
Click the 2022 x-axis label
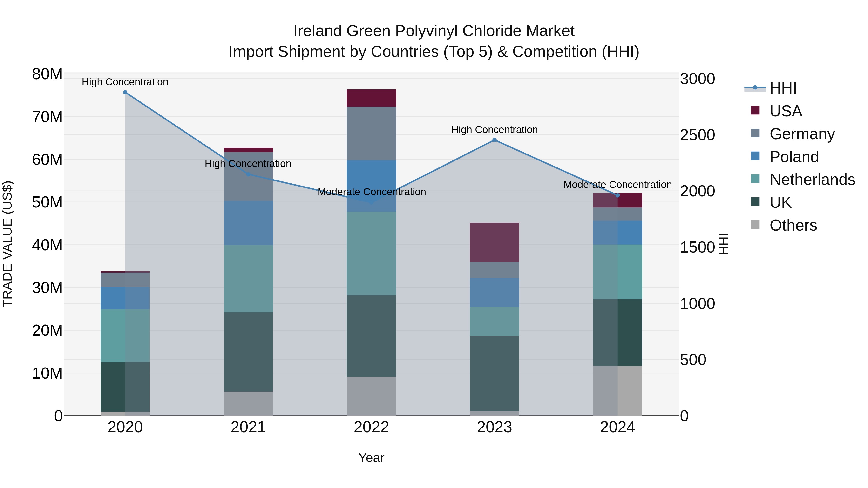[x=371, y=427]
